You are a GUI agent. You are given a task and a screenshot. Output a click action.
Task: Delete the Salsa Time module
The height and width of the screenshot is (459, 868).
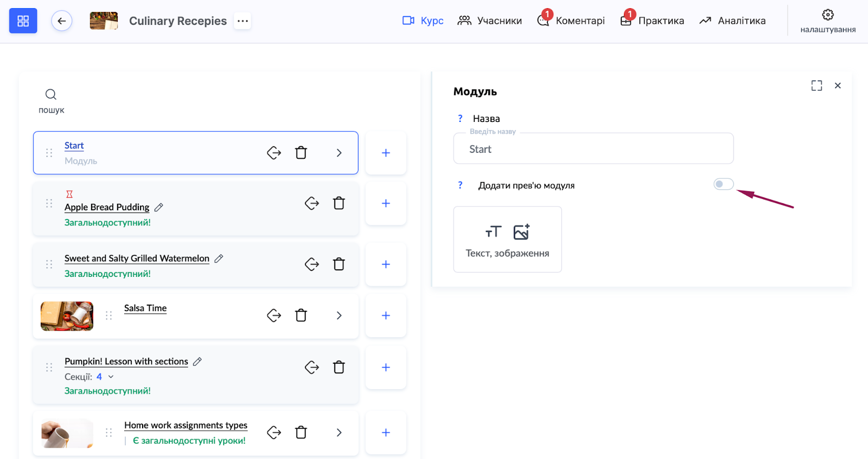(301, 315)
